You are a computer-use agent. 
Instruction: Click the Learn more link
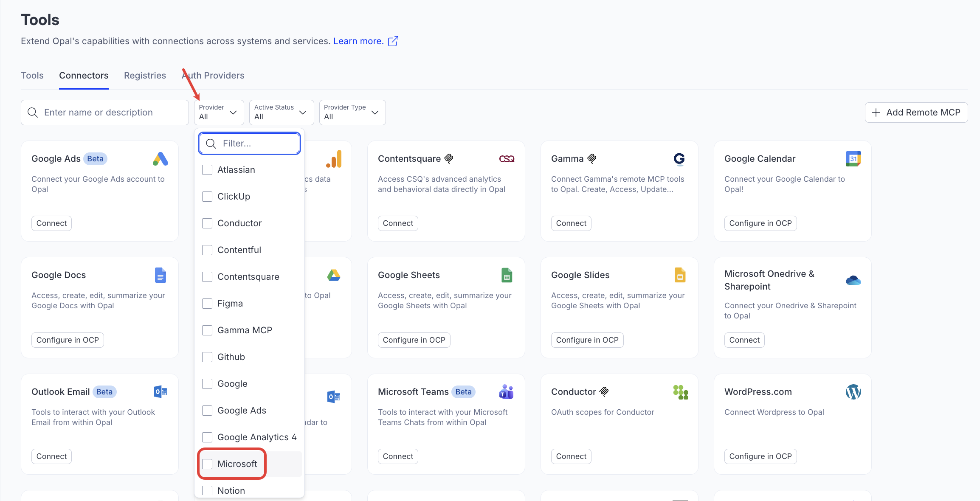click(358, 41)
